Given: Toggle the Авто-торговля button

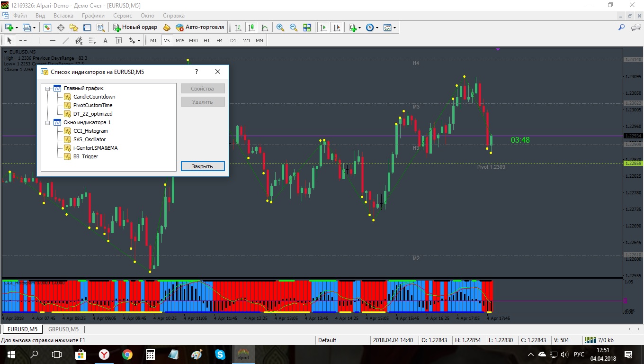Looking at the screenshot, I should [x=200, y=27].
